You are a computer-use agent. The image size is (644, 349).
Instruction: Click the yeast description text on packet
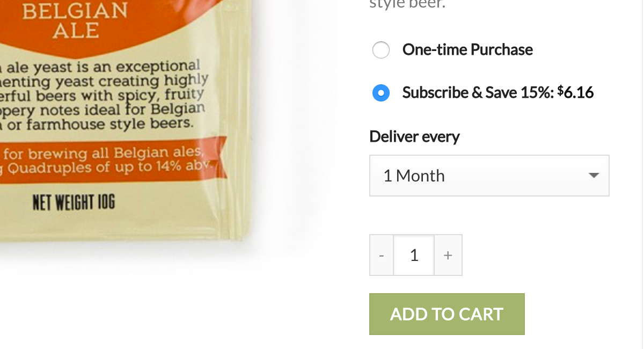click(x=102, y=96)
